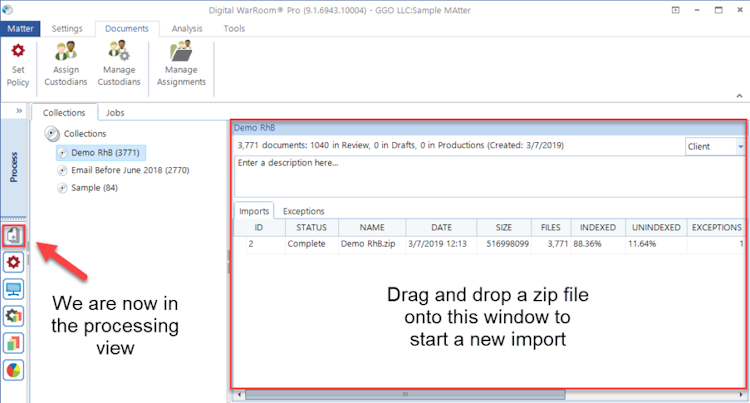Select the Collections tab

(x=64, y=113)
